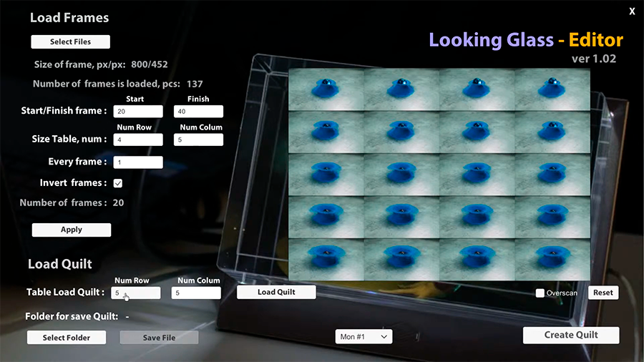Click the Save File button

[159, 338]
